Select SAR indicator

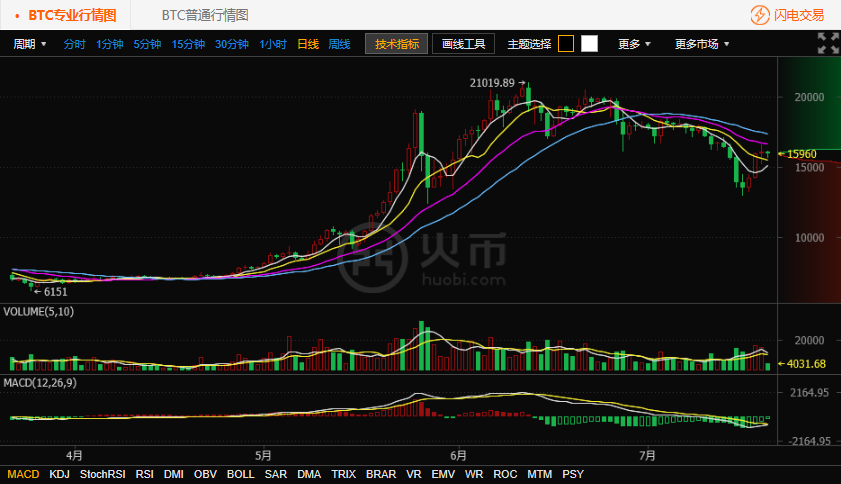click(276, 474)
